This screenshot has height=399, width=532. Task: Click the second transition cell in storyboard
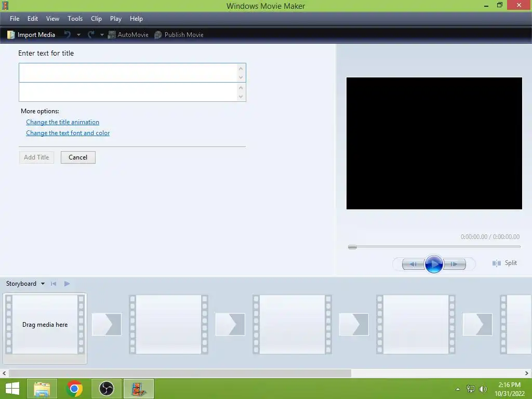(x=230, y=325)
